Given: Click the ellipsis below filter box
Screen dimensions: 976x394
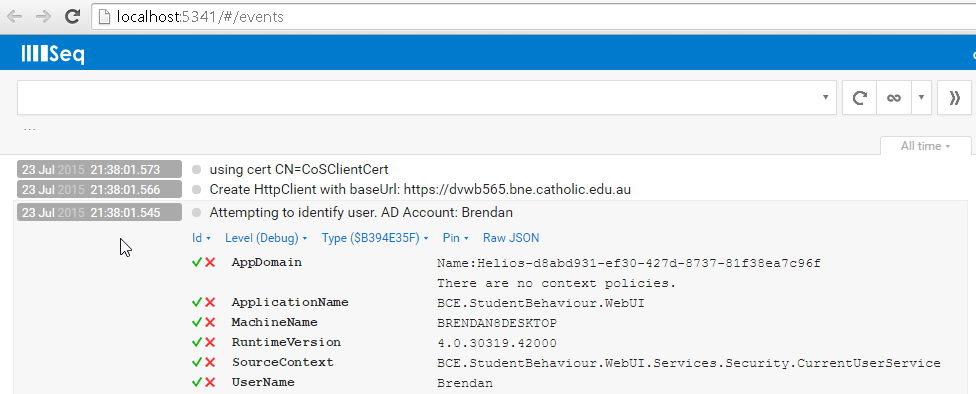Looking at the screenshot, I should [29, 129].
